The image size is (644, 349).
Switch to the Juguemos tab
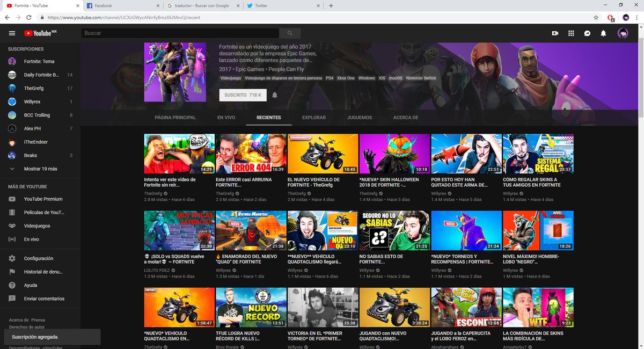(x=360, y=118)
